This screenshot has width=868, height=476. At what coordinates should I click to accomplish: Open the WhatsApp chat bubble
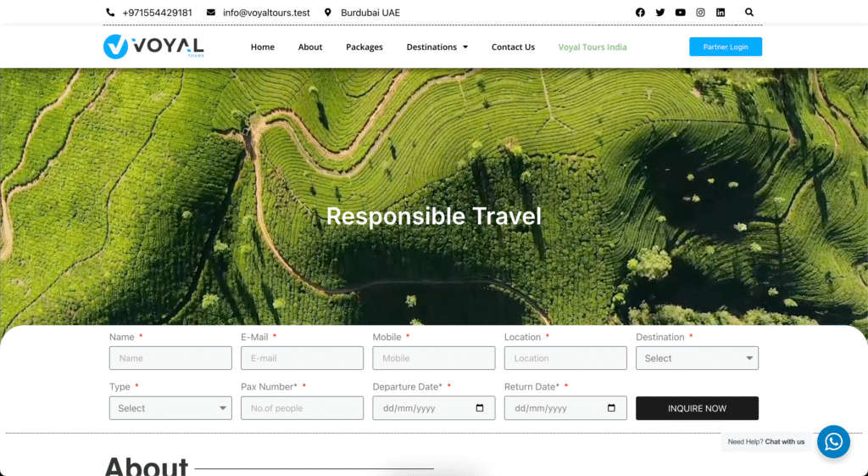click(x=833, y=441)
